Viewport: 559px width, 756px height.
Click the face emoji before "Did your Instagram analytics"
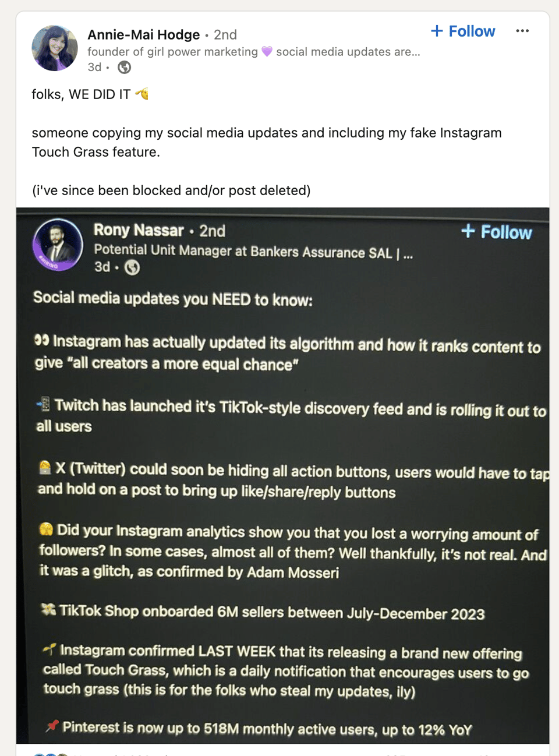pos(46,529)
